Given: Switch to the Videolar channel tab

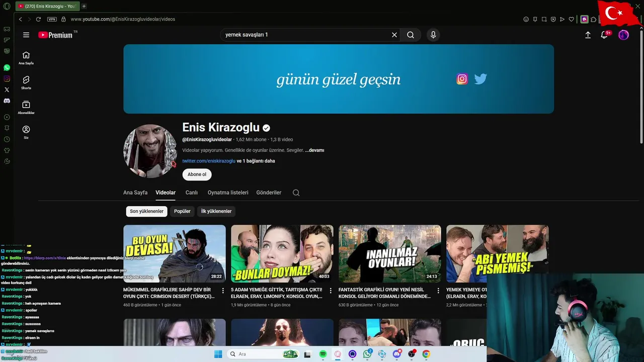Looking at the screenshot, I should point(166,193).
